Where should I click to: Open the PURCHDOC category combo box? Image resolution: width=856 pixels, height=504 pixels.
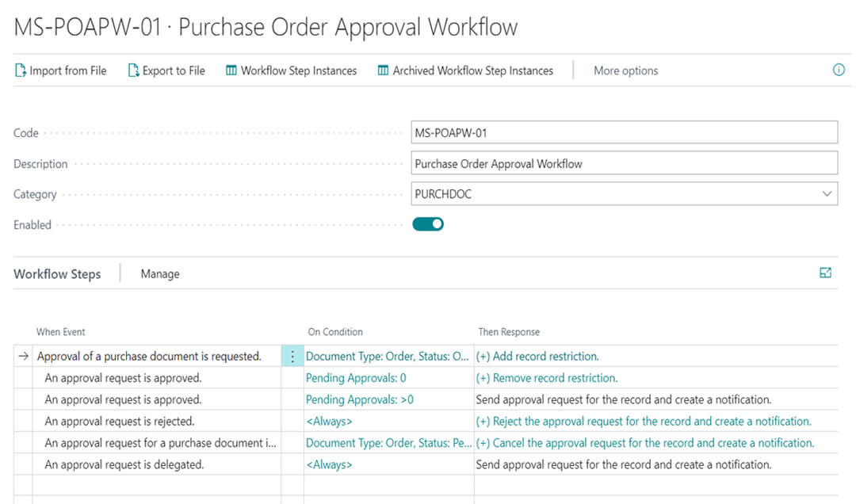[x=624, y=194]
